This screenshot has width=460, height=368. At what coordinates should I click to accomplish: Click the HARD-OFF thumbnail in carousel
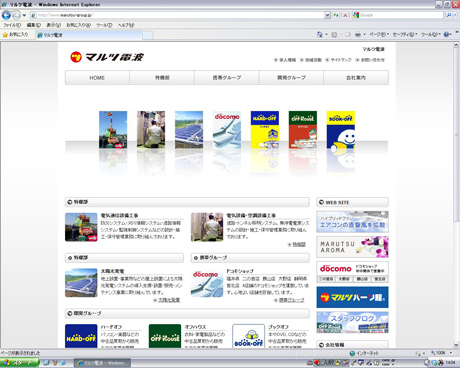pos(265,130)
